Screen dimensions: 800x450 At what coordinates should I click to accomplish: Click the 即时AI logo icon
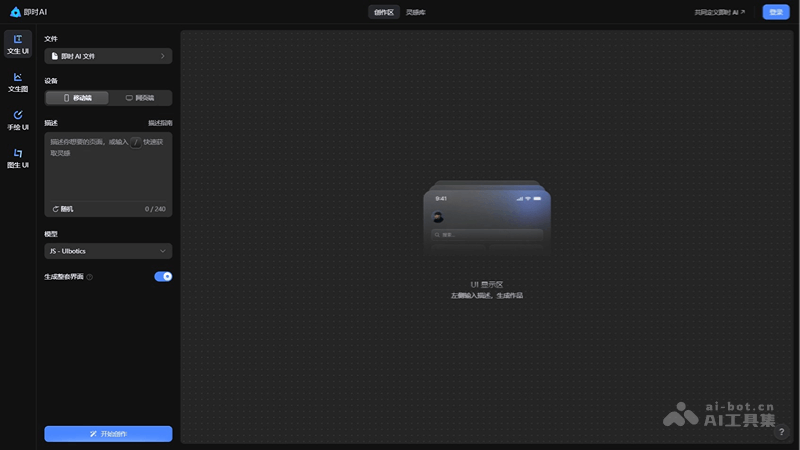pyautogui.click(x=15, y=12)
